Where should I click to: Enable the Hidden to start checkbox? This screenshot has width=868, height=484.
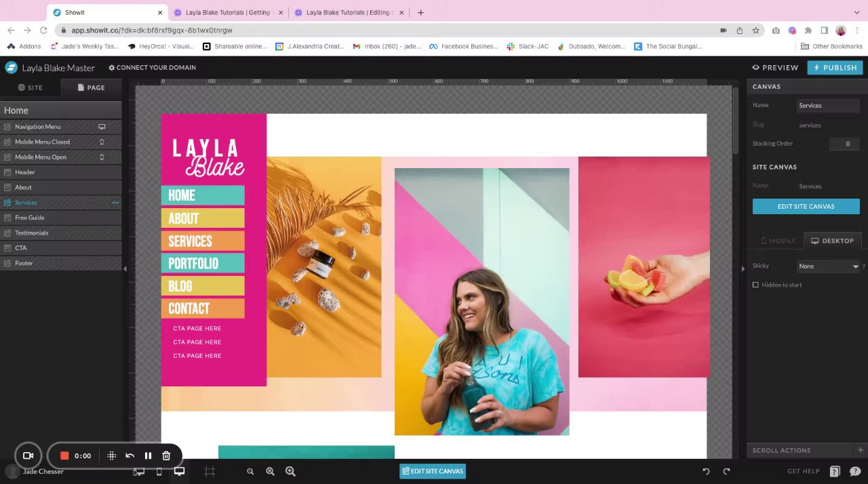tap(755, 285)
